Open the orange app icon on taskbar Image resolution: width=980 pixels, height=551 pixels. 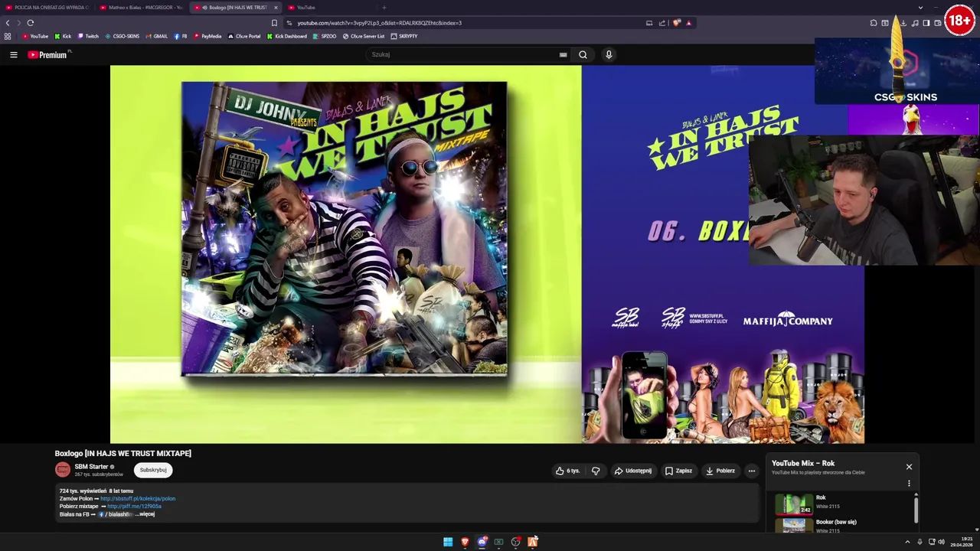(x=532, y=542)
